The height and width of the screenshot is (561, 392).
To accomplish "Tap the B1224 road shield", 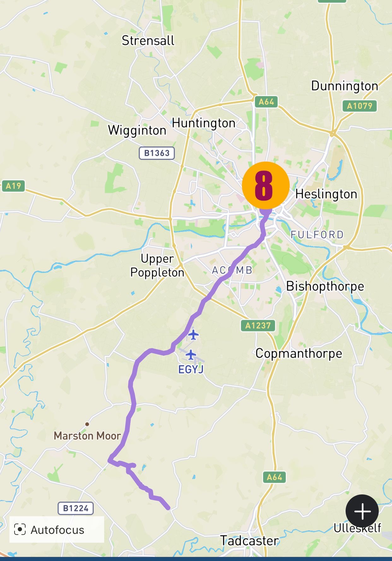I will coord(76,508).
